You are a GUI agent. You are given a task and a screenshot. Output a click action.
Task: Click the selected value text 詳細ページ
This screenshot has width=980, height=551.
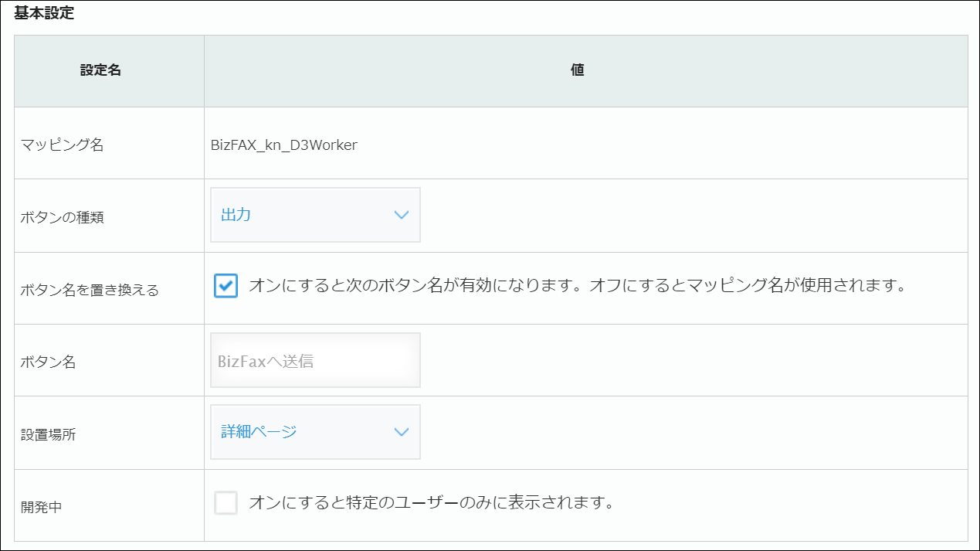(x=259, y=432)
